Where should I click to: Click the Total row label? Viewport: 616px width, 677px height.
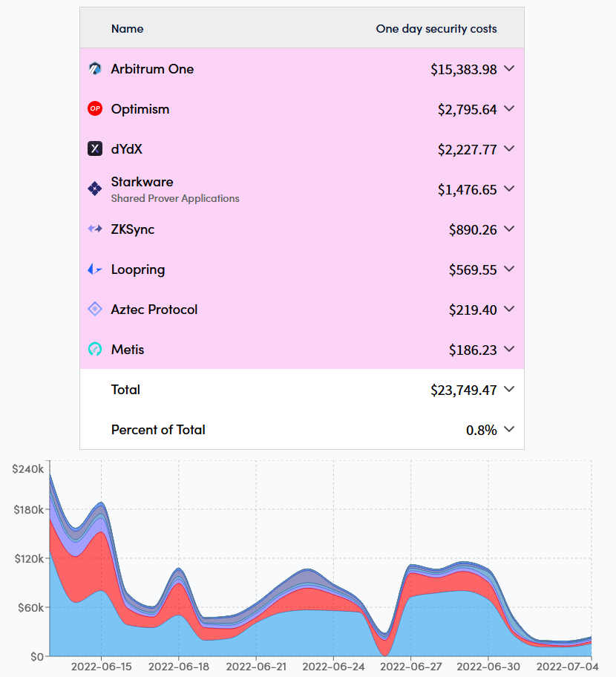click(125, 390)
